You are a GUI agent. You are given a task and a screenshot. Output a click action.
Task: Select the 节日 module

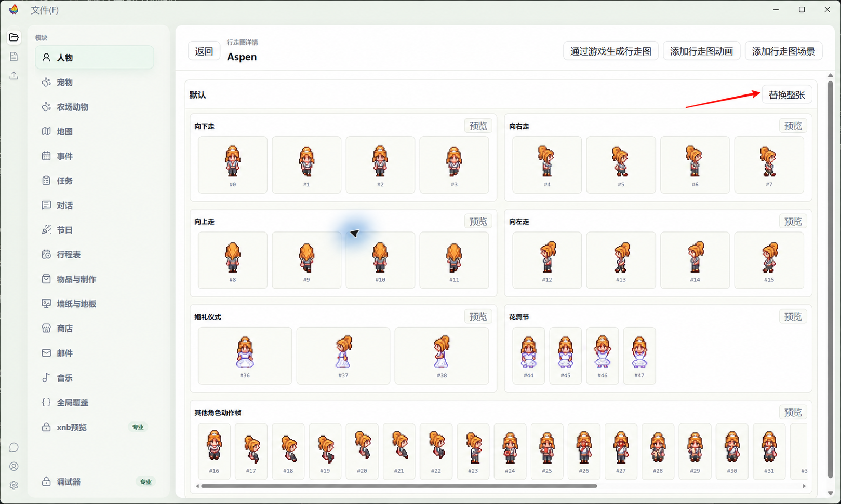[95, 230]
